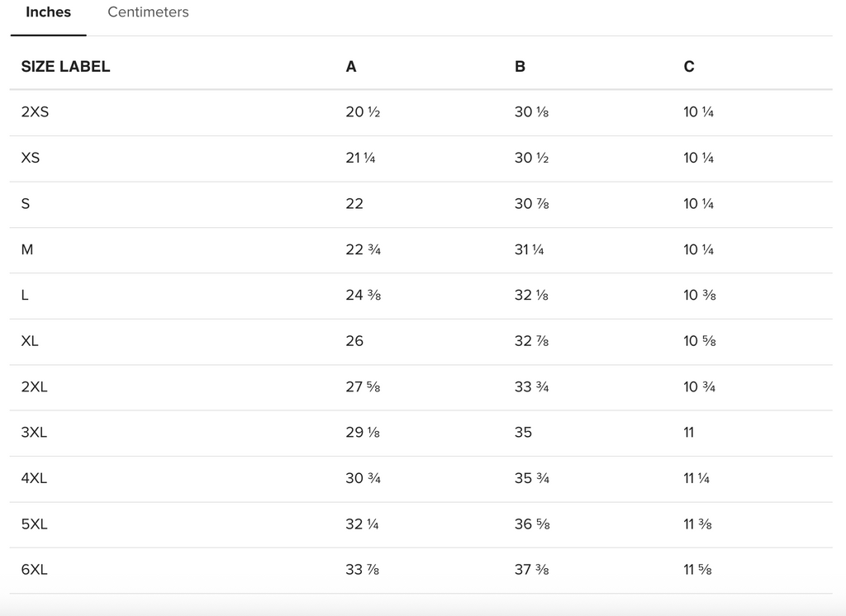
Task: Select the 2XL size row label
Action: 35,386
